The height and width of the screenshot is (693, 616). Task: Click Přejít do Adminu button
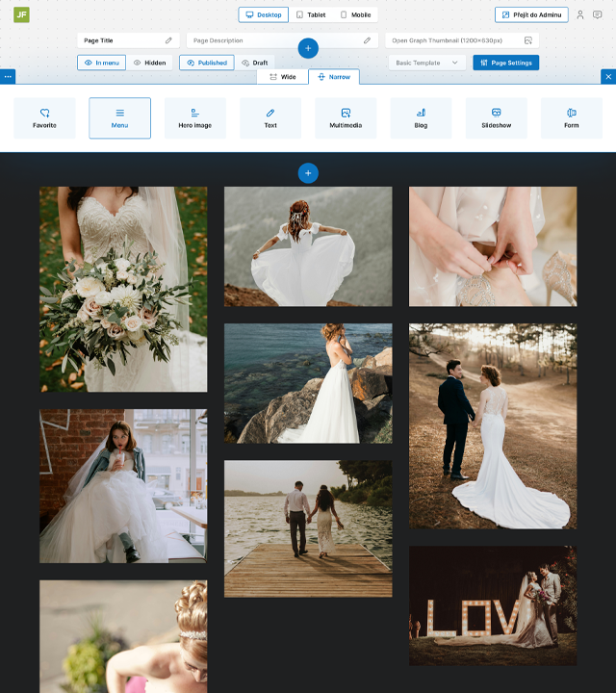[x=531, y=15]
